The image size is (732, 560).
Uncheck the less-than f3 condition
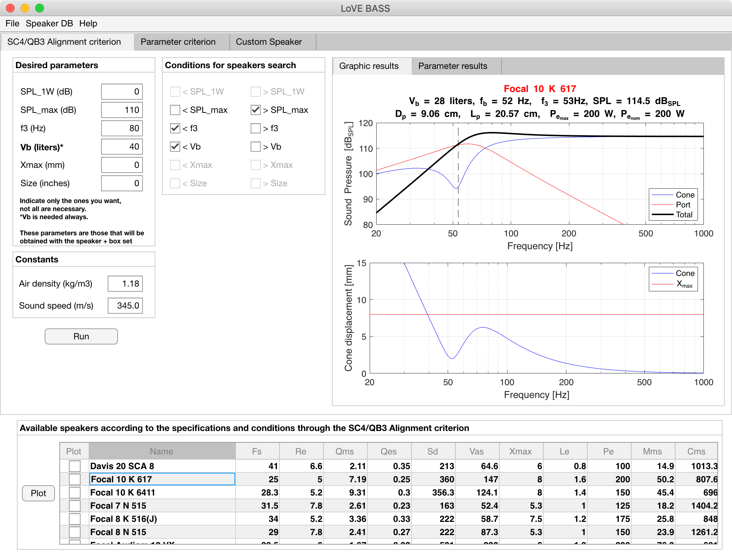click(x=175, y=128)
